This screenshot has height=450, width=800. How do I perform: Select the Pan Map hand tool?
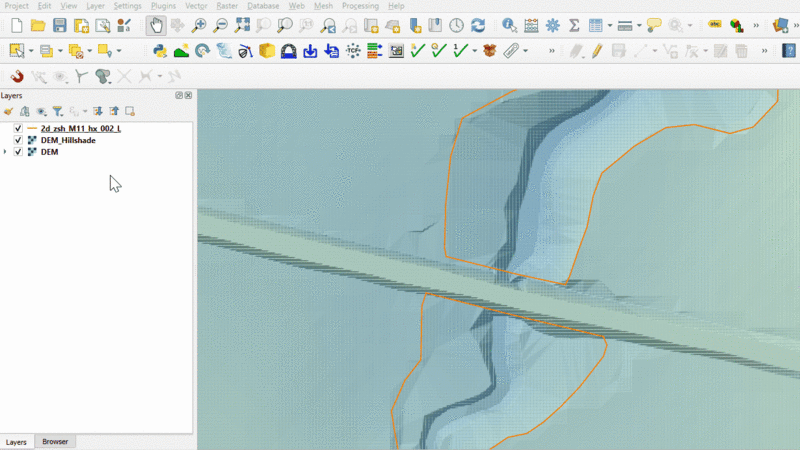156,25
